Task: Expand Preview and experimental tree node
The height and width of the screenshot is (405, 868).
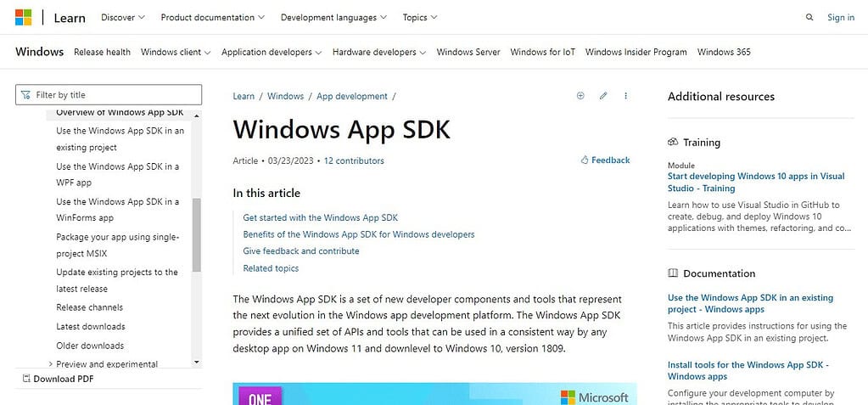Action: (x=50, y=364)
